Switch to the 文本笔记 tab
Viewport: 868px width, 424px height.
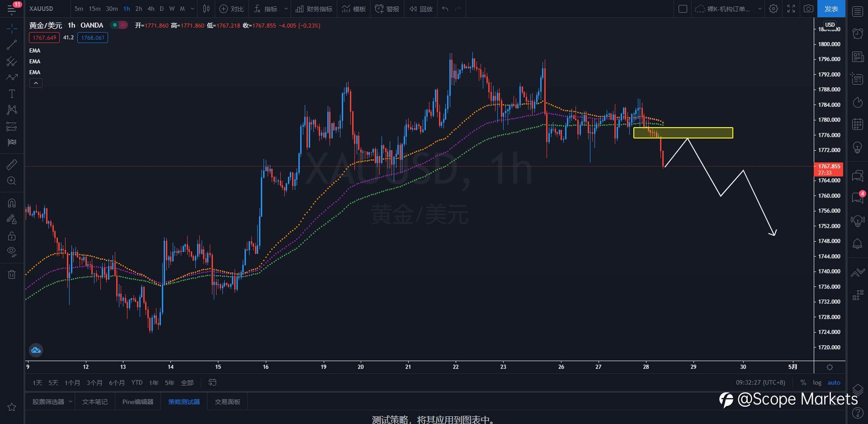click(x=95, y=402)
